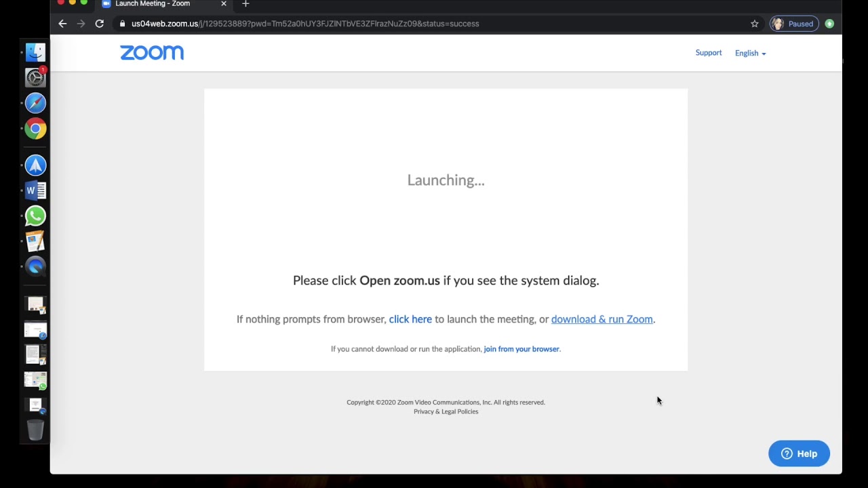Launch Microsoft Word from the Dock

coord(35,190)
